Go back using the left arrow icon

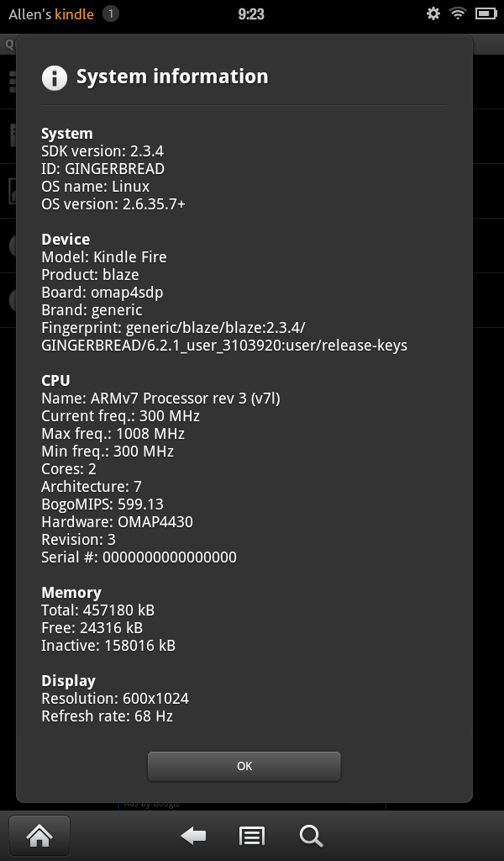coord(193,837)
